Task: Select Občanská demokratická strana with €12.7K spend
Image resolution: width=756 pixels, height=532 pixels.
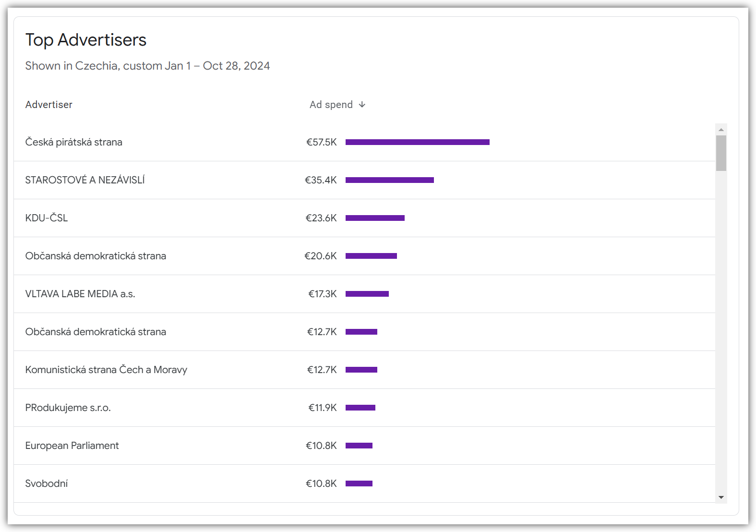Action: (364, 332)
